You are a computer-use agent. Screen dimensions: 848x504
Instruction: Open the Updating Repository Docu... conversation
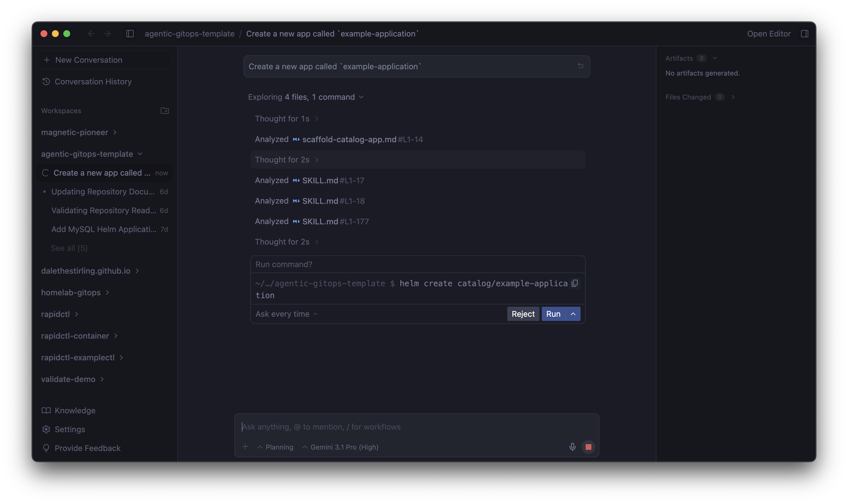coord(103,192)
